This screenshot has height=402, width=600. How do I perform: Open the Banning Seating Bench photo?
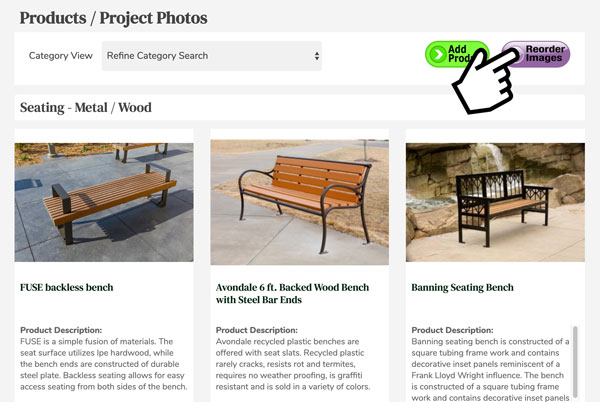click(495, 202)
